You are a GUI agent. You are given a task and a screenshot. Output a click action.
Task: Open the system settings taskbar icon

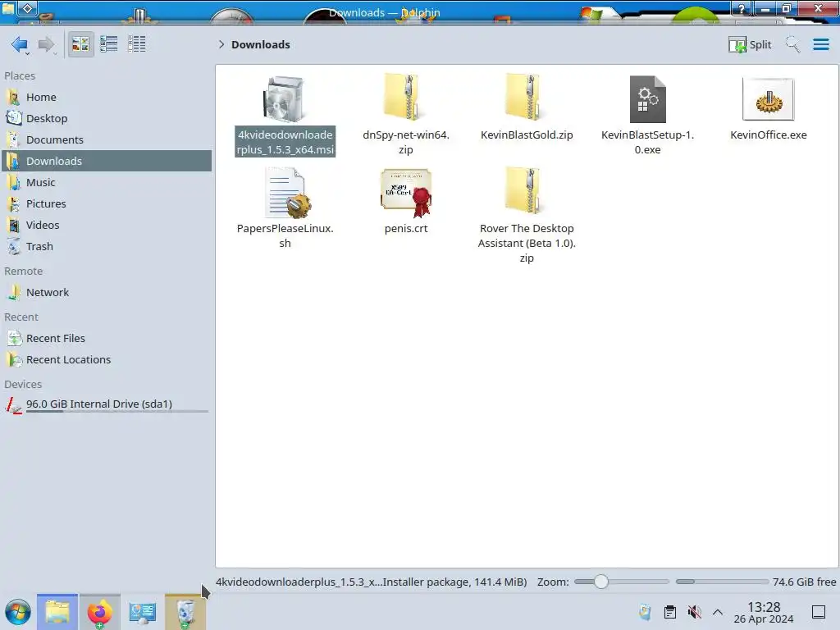142,612
